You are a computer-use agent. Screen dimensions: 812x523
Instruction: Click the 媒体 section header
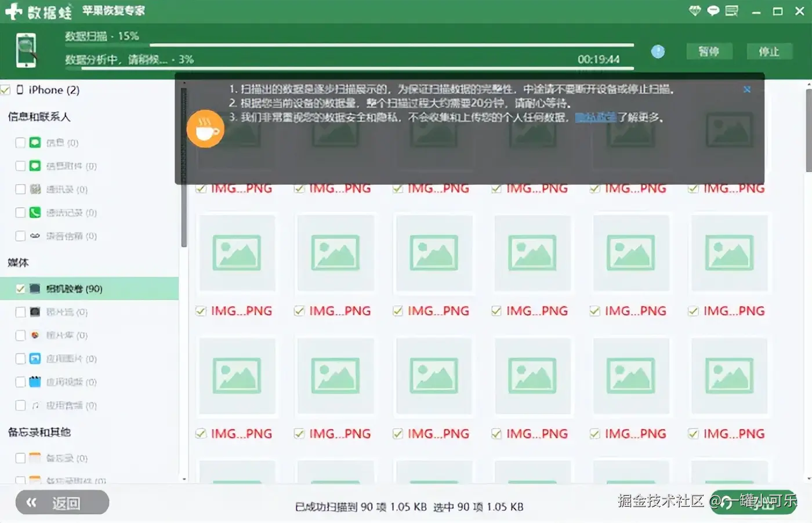tap(18, 263)
